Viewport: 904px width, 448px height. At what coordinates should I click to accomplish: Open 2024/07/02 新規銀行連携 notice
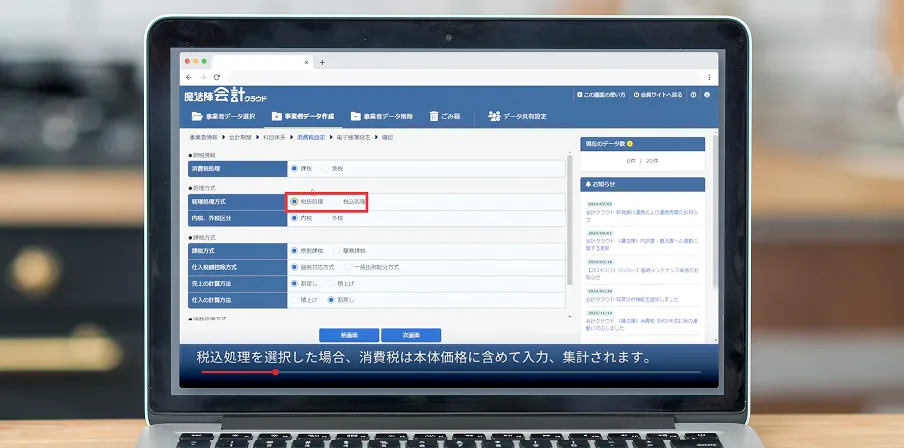tap(641, 216)
